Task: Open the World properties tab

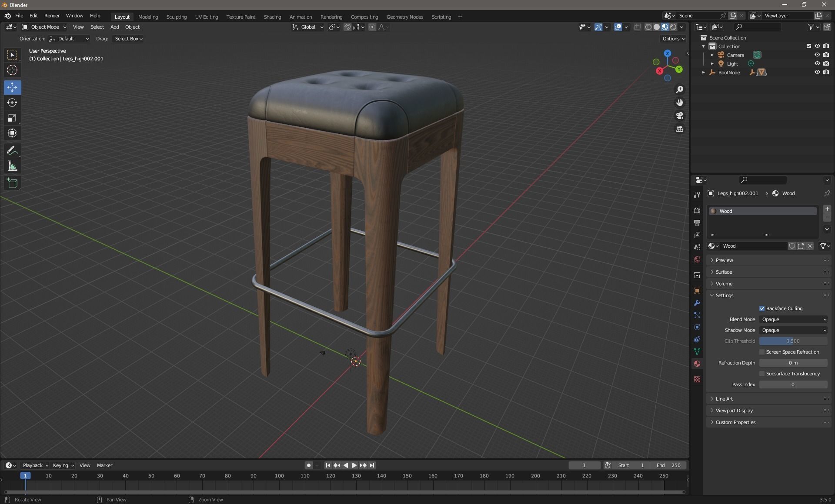Action: (697, 259)
